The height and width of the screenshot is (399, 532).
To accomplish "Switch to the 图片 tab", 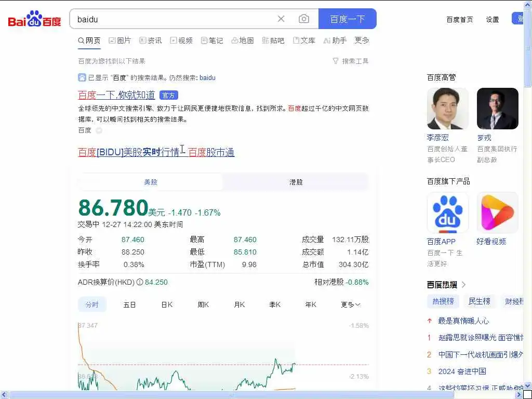I will click(x=120, y=41).
